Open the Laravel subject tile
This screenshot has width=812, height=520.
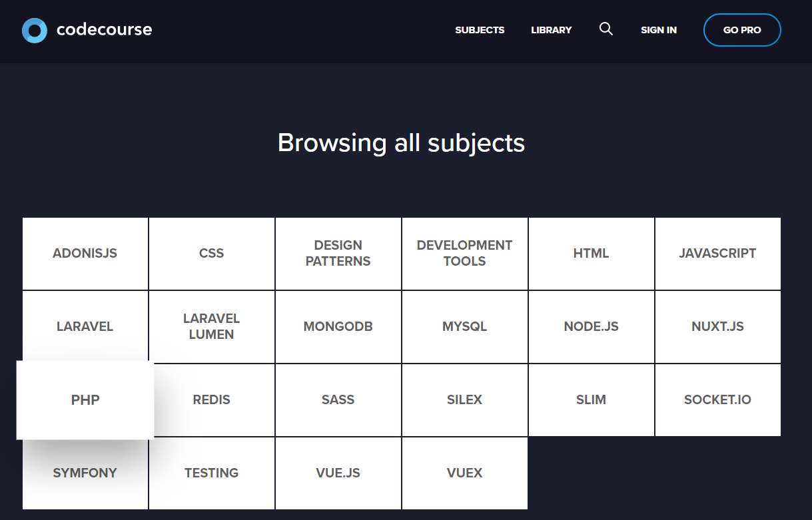(x=85, y=327)
